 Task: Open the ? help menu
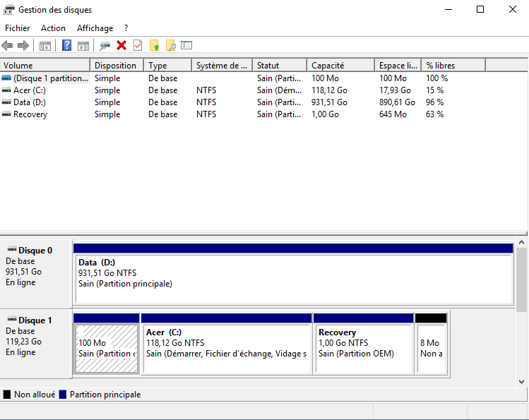click(126, 28)
